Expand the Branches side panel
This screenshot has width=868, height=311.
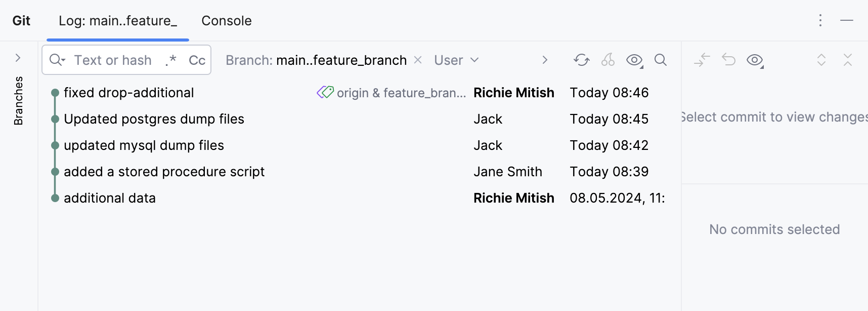(x=18, y=58)
